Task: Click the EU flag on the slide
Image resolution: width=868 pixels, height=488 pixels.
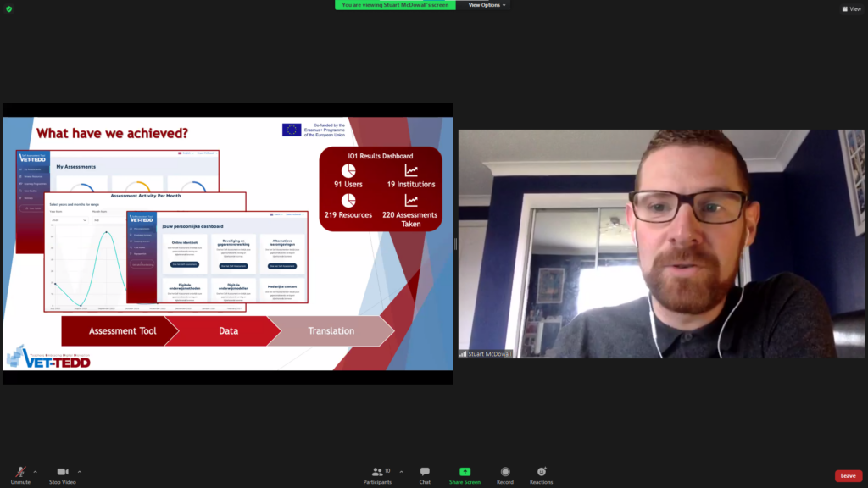Action: pos(292,130)
